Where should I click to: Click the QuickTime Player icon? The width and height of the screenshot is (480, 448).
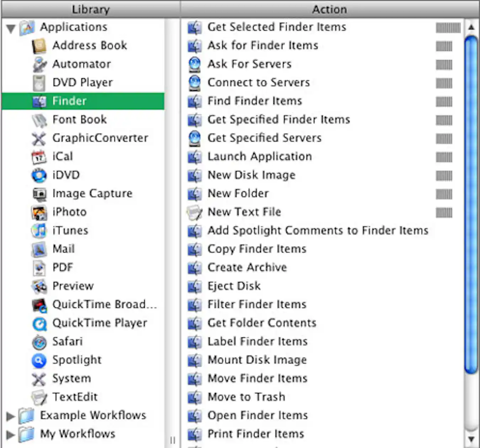click(39, 324)
